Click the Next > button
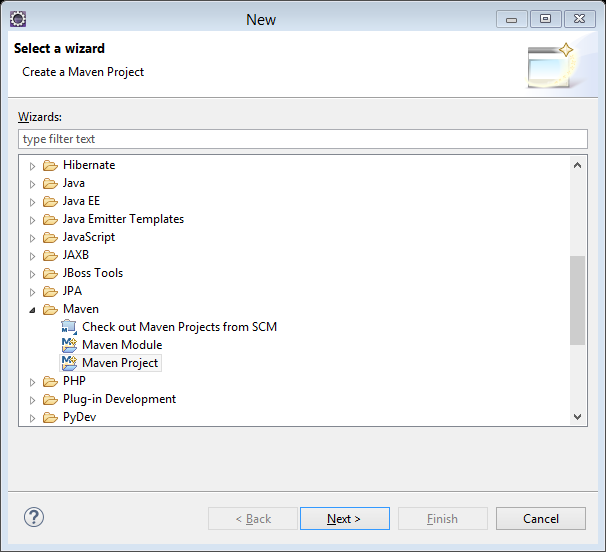 [x=345, y=518]
